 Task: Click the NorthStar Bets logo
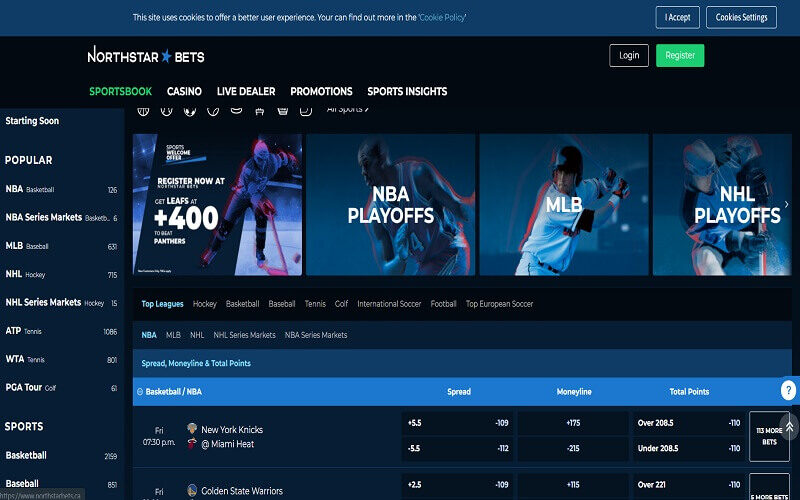point(146,55)
